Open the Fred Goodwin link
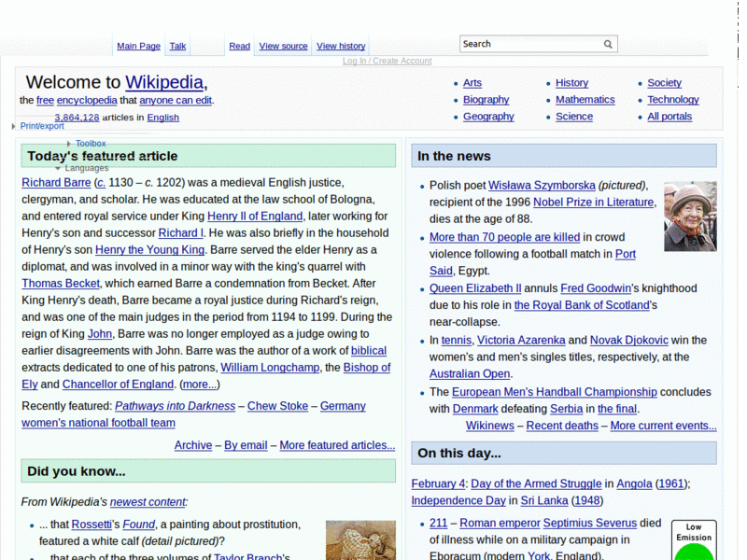This screenshot has width=747, height=560. click(x=596, y=289)
